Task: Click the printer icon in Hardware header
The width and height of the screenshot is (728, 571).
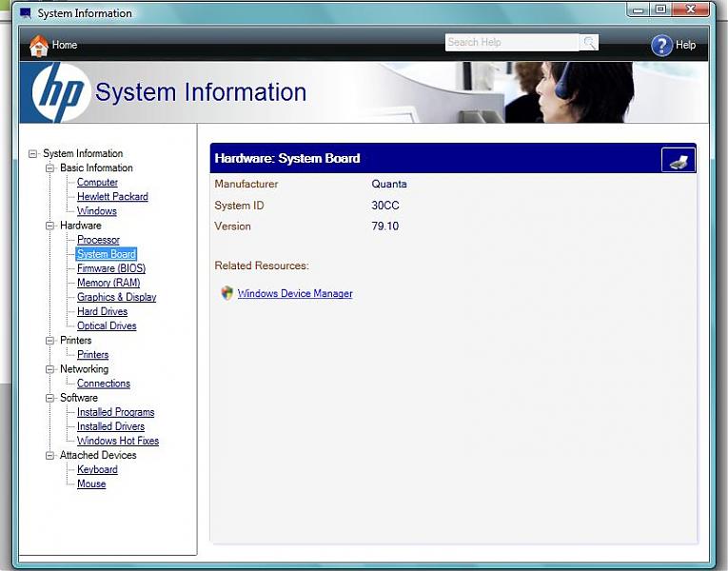Action: (x=679, y=160)
